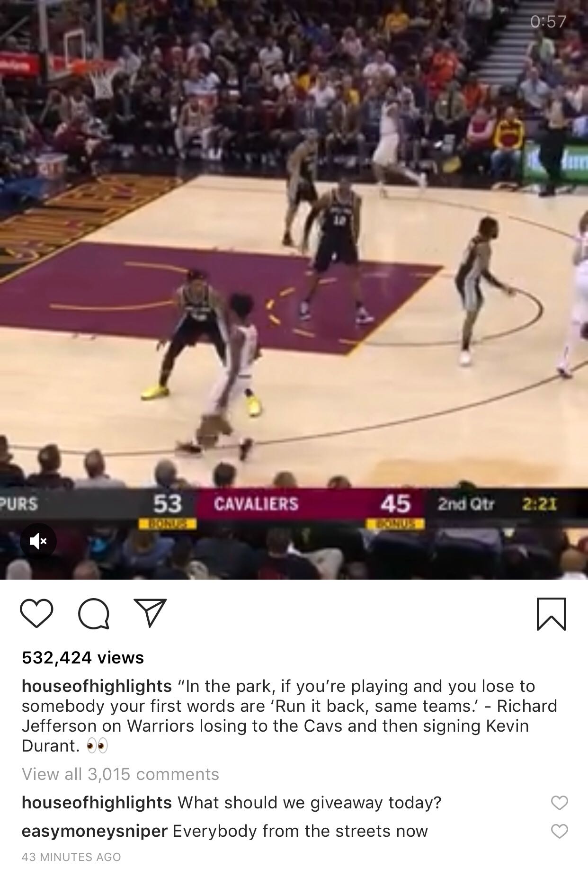
Task: Tap the Richard Jefferson caption text
Action: [x=289, y=716]
